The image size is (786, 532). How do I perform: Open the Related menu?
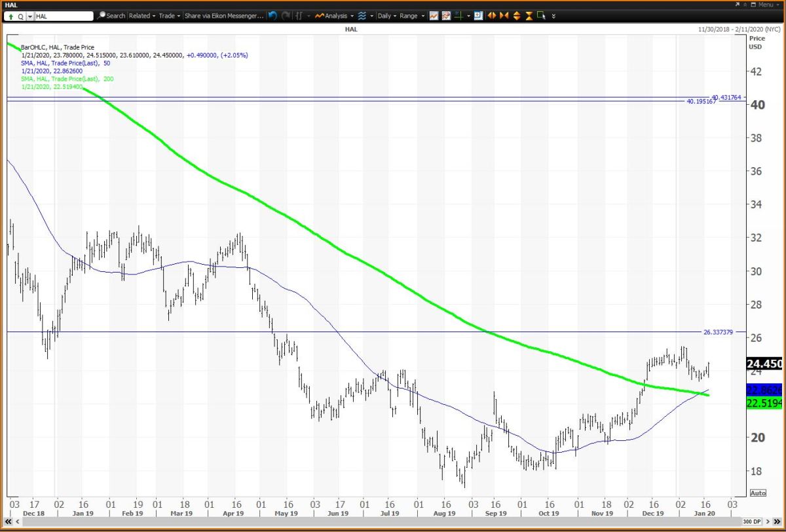coord(141,16)
